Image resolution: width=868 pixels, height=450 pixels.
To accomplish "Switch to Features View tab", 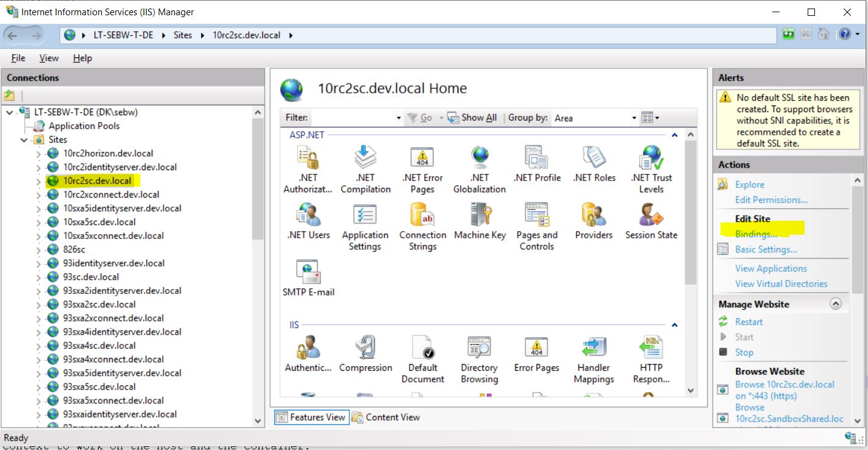I will tap(311, 417).
